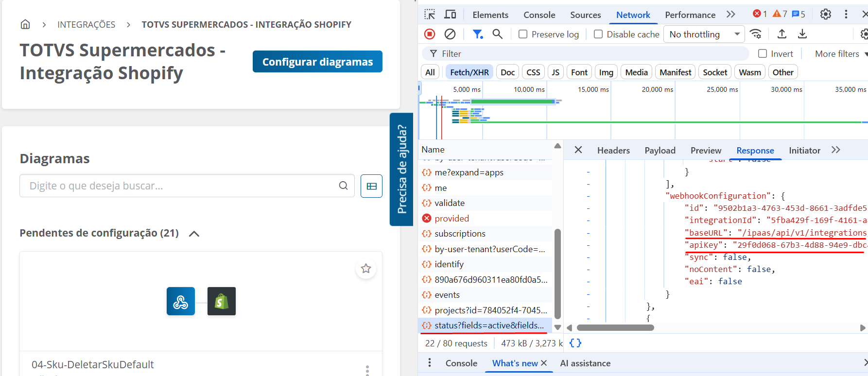The height and width of the screenshot is (376, 868).
Task: Select the status?fields=active request row
Action: pyautogui.click(x=485, y=325)
